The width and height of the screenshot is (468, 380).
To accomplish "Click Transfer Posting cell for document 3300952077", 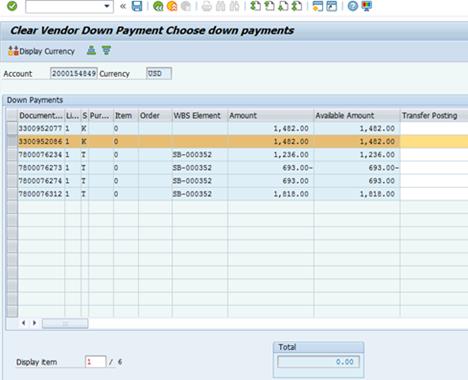I will tap(434, 128).
